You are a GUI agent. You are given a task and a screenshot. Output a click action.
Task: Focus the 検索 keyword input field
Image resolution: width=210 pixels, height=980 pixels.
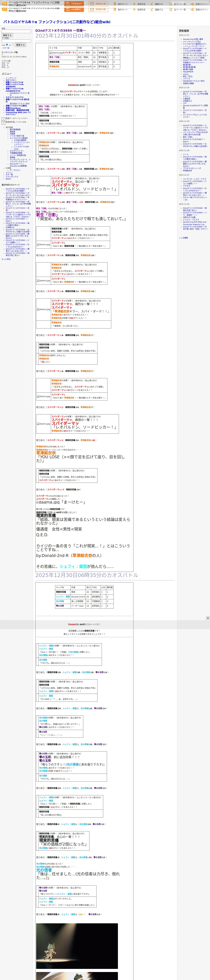coord(16,32)
